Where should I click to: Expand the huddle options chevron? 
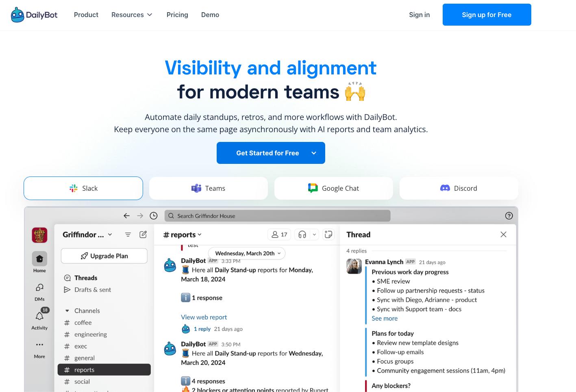314,235
